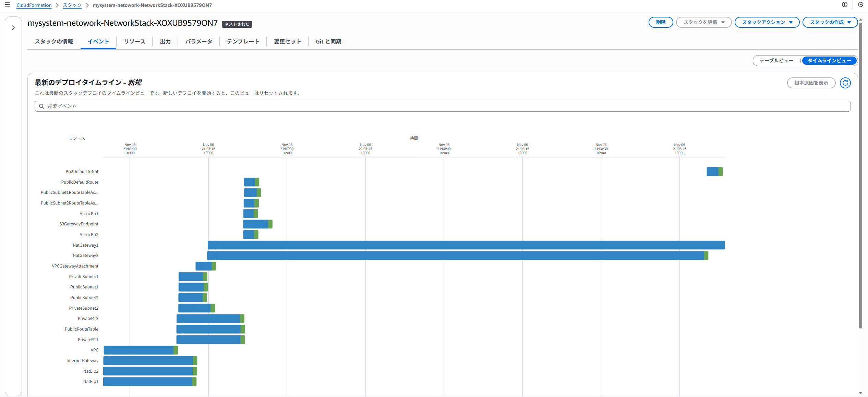
Task: Click the 削除 button
Action: pyautogui.click(x=661, y=22)
